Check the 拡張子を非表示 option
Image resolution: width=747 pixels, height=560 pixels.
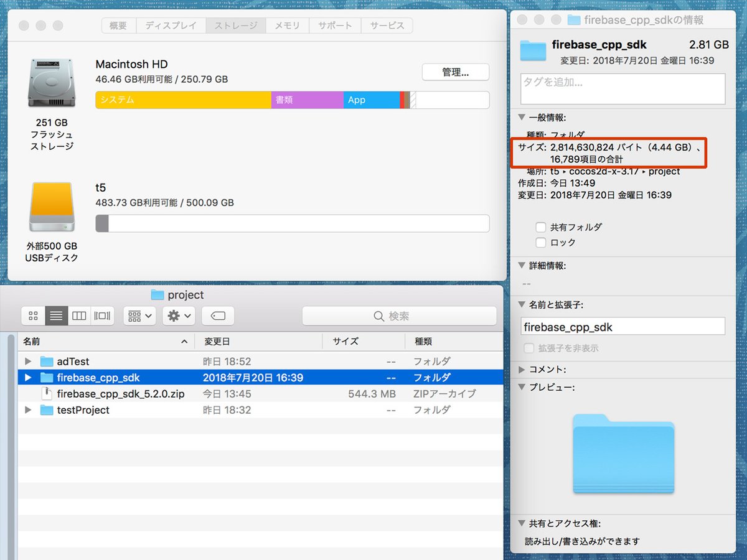[x=529, y=348]
